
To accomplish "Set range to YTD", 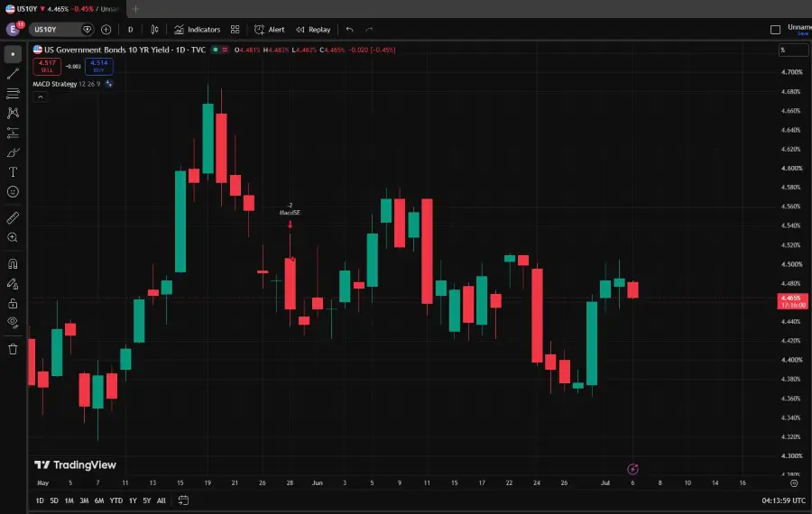I will point(116,500).
